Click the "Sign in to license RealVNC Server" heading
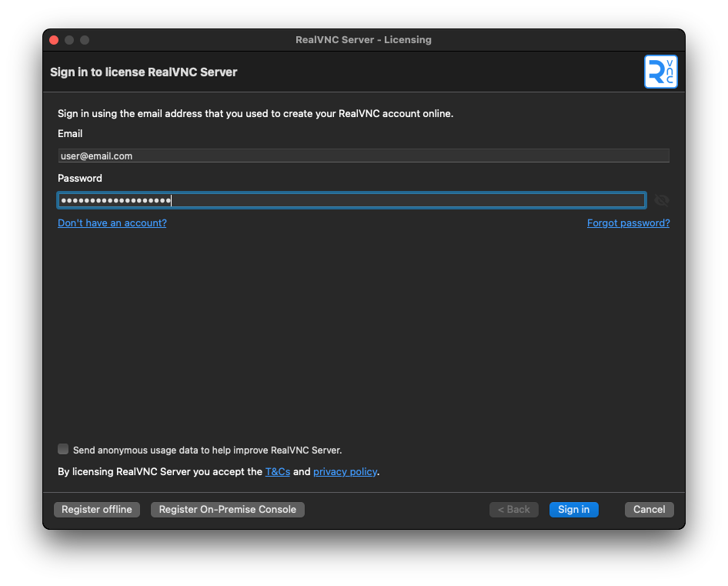The height and width of the screenshot is (586, 728). pos(144,72)
